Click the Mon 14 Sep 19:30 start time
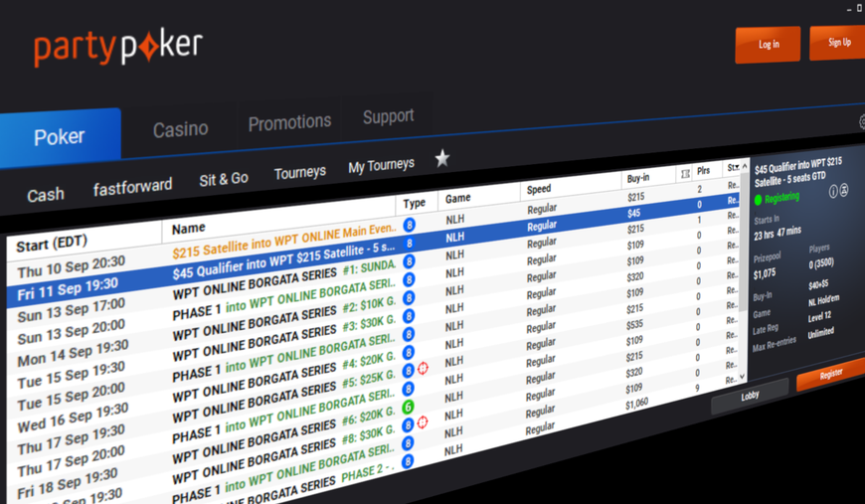The image size is (865, 504). (x=73, y=353)
